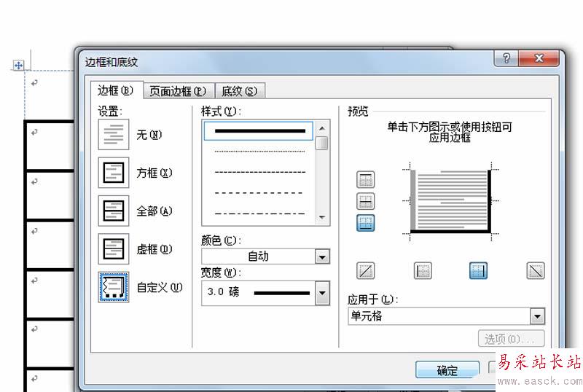Click the 虚框(D) setting label
Viewport: 583px width, 392px height.
pos(154,249)
